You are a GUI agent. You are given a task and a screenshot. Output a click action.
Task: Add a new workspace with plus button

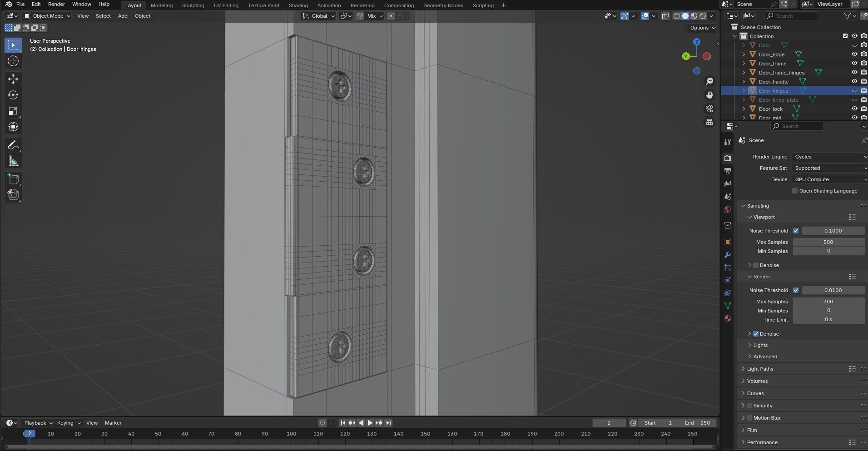(503, 5)
